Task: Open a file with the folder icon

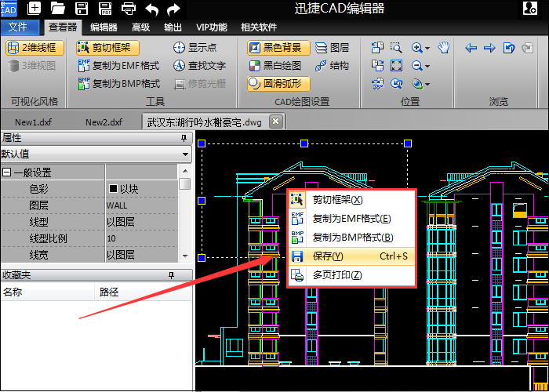Action: click(x=58, y=9)
